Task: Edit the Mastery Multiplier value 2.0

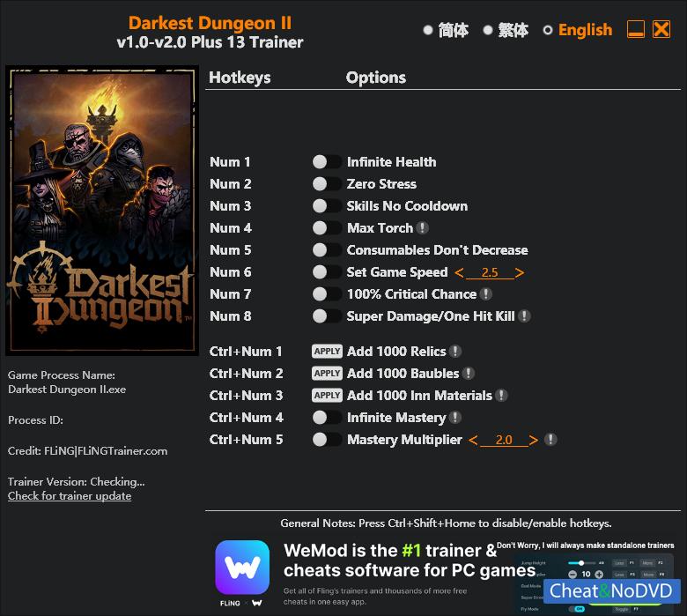Action: tap(504, 440)
